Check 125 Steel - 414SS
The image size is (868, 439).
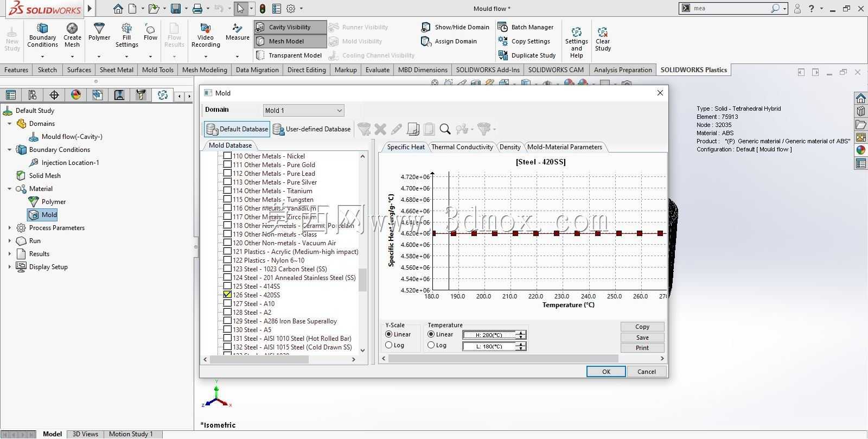point(227,286)
